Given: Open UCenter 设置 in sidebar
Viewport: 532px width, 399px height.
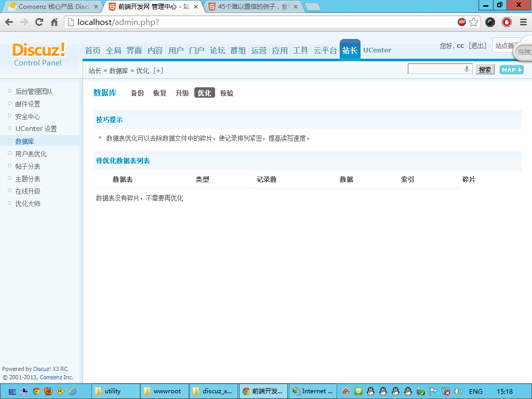Looking at the screenshot, I should pyautogui.click(x=36, y=129).
